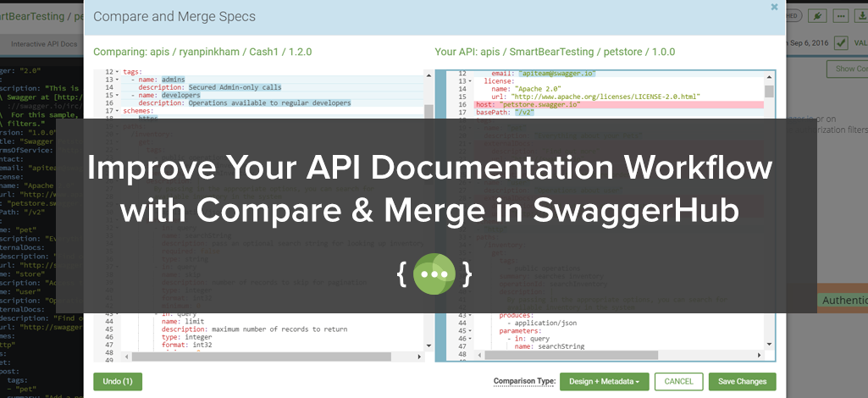Click down arrow of right editor vertical scrollbar
The height and width of the screenshot is (398, 868).
tap(770, 345)
